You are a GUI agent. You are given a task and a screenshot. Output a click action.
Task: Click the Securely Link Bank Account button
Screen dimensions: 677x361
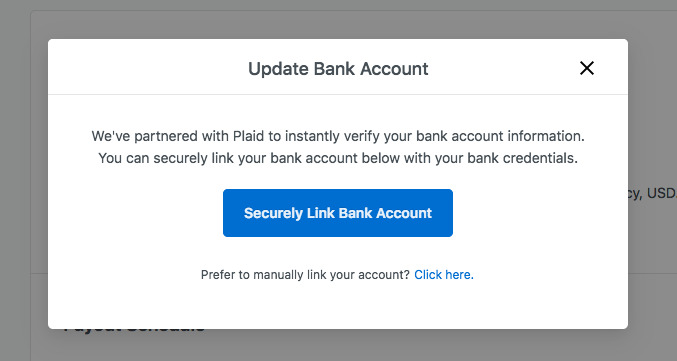pyautogui.click(x=338, y=213)
